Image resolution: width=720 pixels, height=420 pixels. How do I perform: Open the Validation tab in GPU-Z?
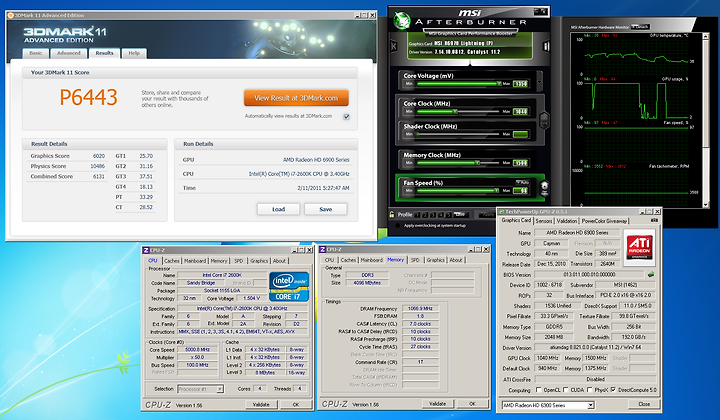click(567, 221)
